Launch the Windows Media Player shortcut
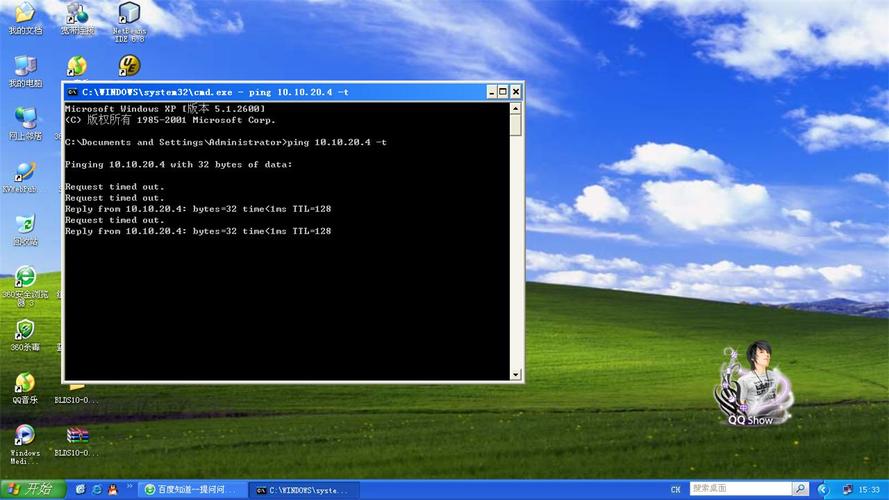This screenshot has width=889, height=500. click(25, 444)
